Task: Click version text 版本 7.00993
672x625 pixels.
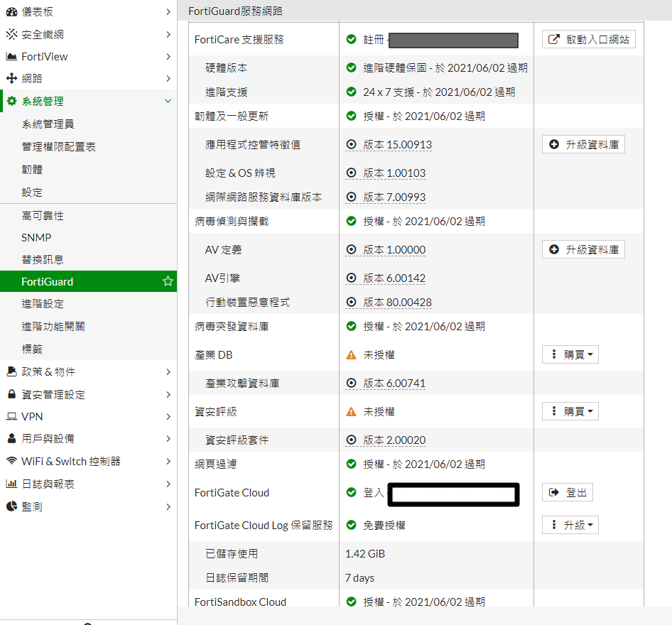Action: pyautogui.click(x=394, y=197)
